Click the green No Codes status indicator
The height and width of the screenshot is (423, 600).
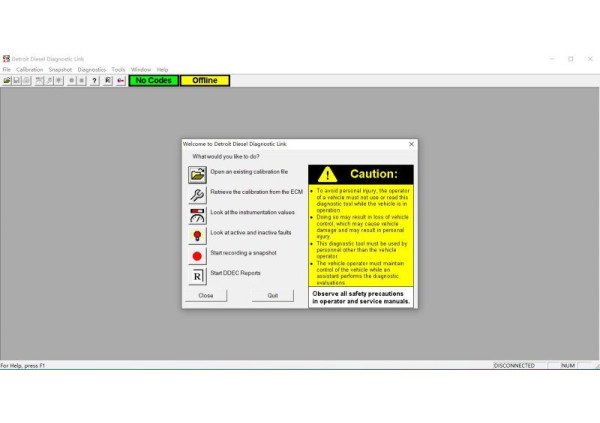153,80
